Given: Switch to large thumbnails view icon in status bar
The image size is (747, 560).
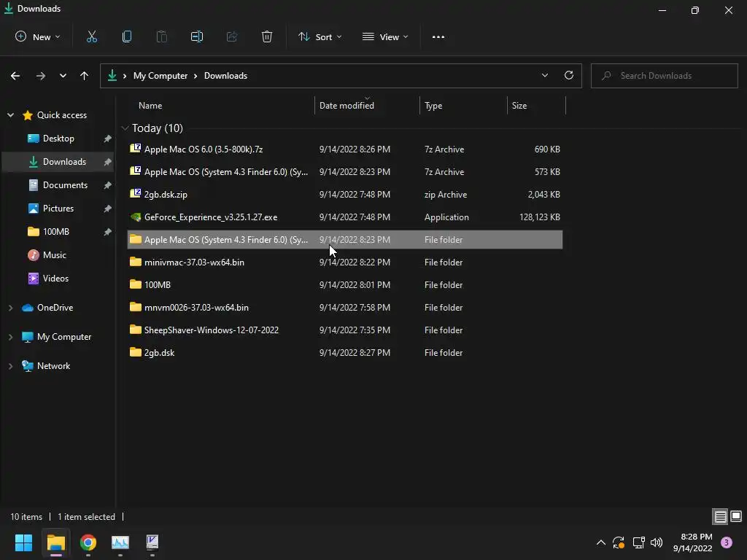Looking at the screenshot, I should (736, 516).
